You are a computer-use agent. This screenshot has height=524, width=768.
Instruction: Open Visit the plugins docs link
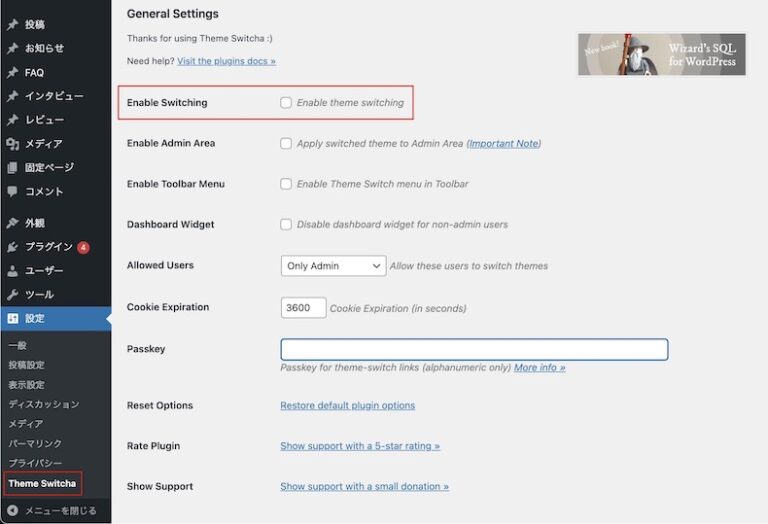[x=226, y=61]
